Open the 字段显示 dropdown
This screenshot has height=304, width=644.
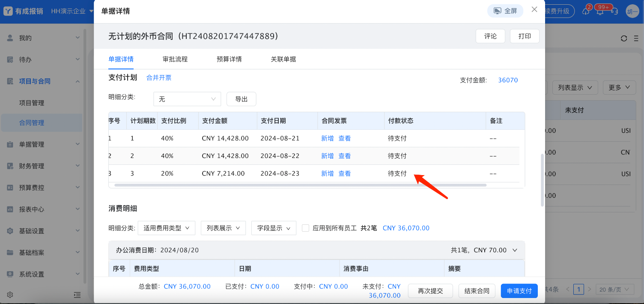click(x=274, y=228)
